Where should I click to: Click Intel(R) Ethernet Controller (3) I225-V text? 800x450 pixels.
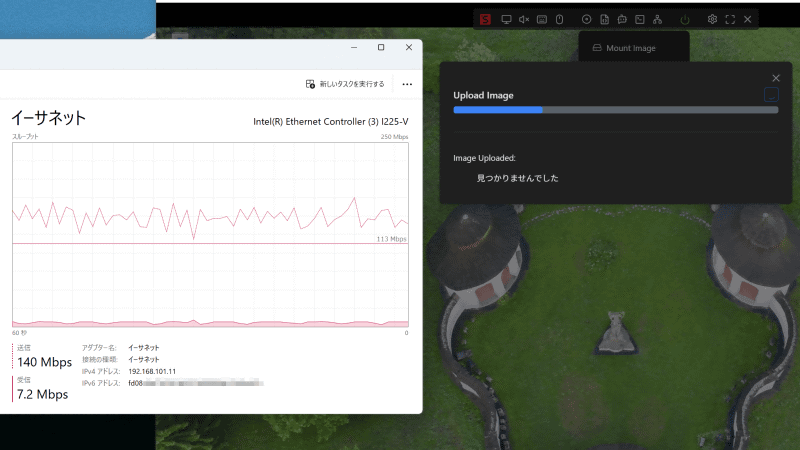click(x=331, y=121)
